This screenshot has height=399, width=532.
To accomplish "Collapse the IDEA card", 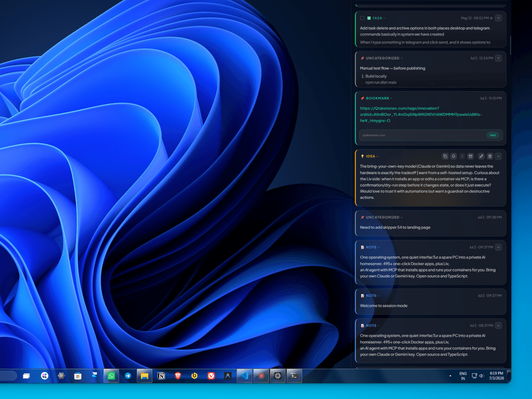I will (x=498, y=156).
